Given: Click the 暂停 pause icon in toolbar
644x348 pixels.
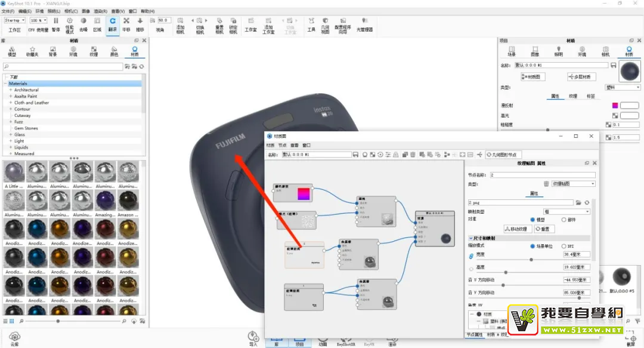Looking at the screenshot, I should coord(56,24).
